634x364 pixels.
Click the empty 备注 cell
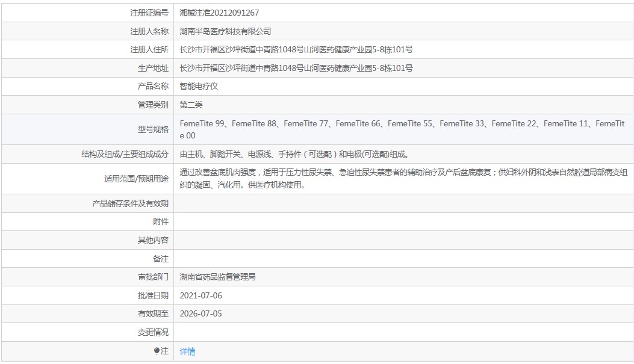coord(403,259)
